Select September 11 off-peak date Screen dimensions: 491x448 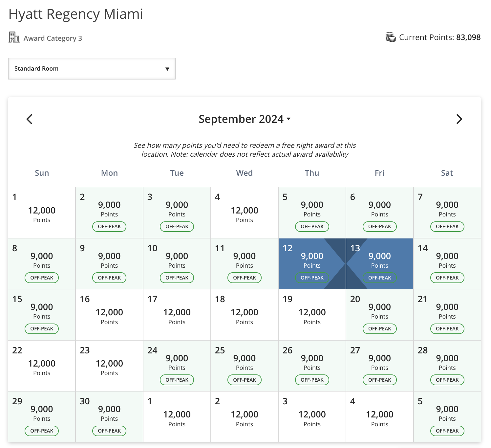245,264
